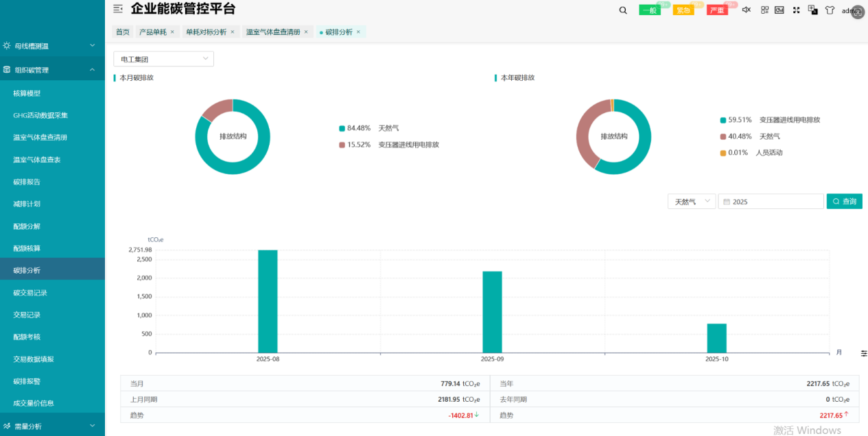Open the dashboard monitor screen icon

pos(779,10)
